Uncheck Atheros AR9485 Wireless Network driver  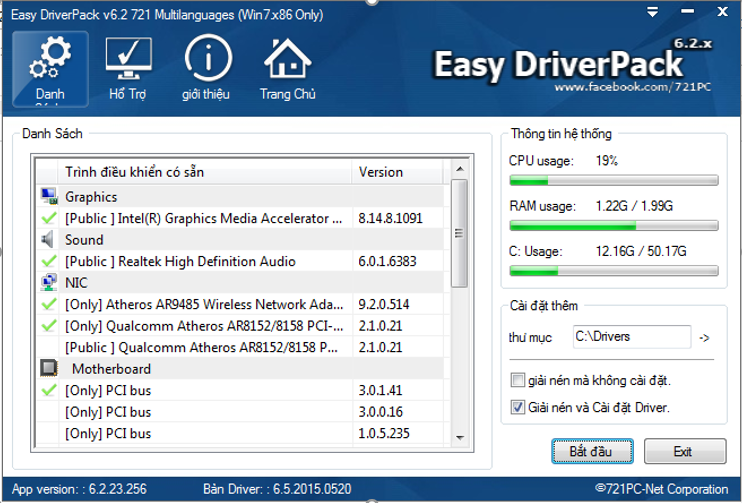click(49, 304)
